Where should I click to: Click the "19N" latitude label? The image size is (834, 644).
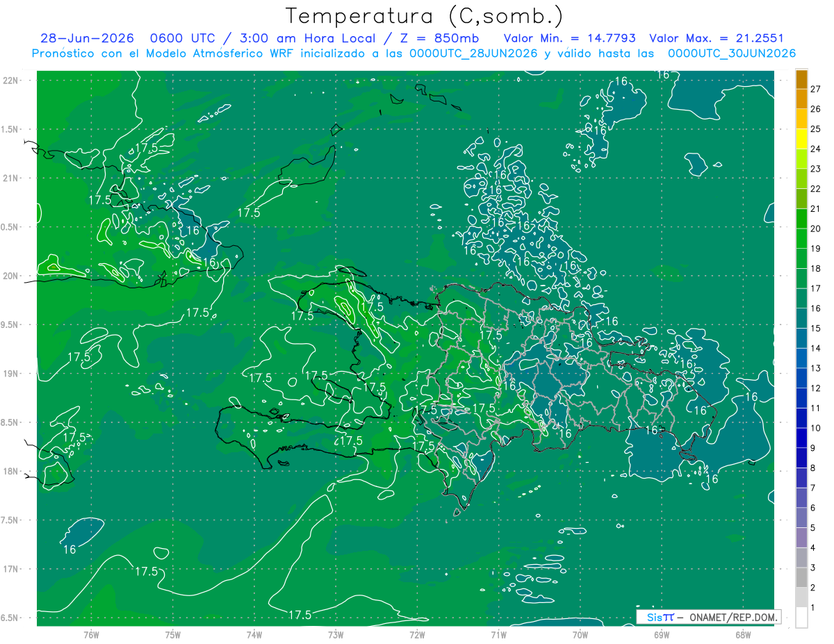coord(11,374)
